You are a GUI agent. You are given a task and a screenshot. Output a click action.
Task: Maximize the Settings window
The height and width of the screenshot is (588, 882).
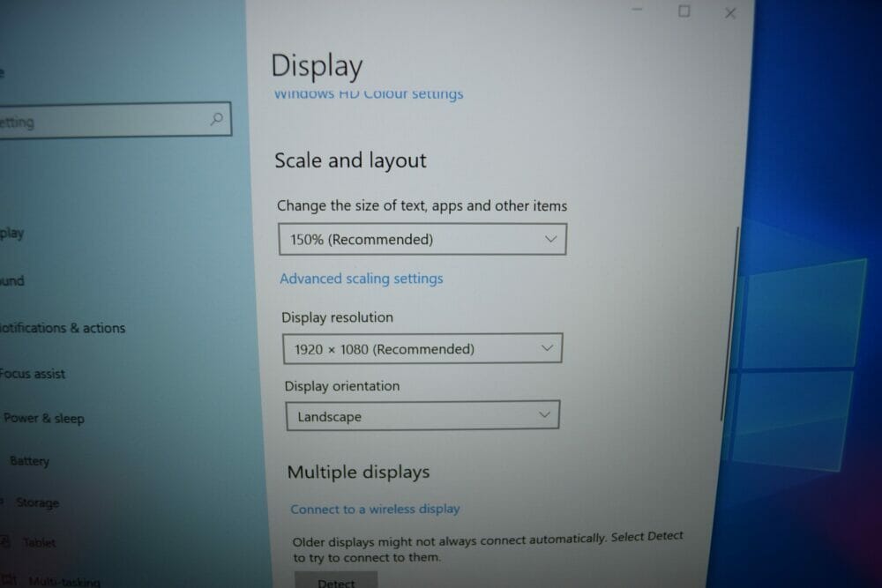[x=684, y=11]
